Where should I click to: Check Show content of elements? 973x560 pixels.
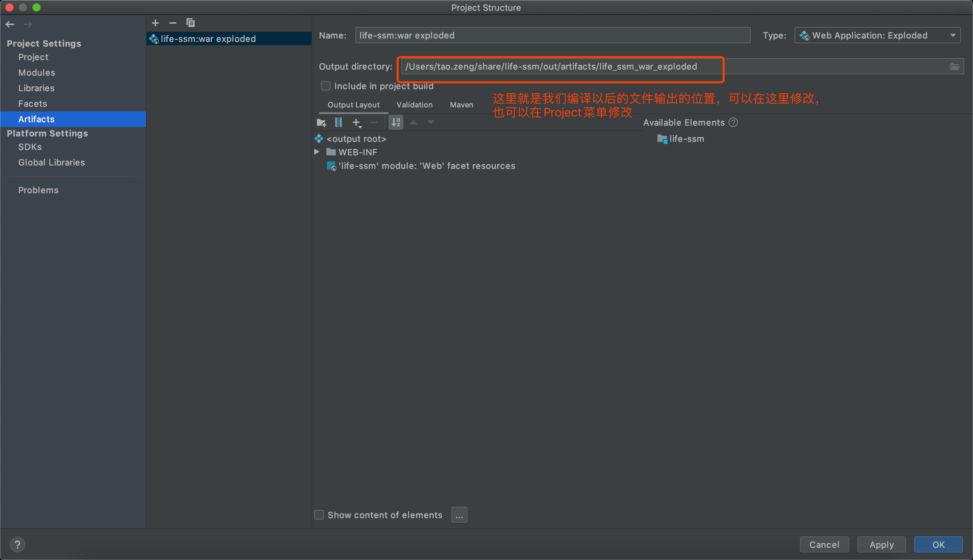coord(319,515)
